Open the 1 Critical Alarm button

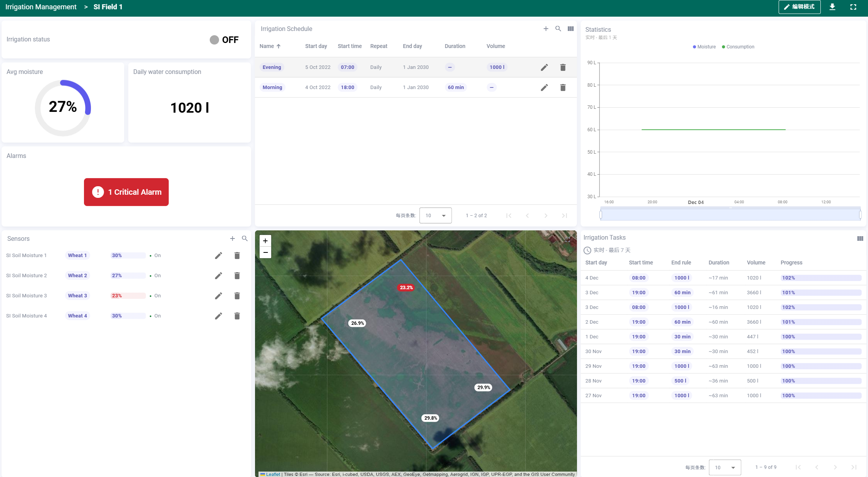pos(126,192)
